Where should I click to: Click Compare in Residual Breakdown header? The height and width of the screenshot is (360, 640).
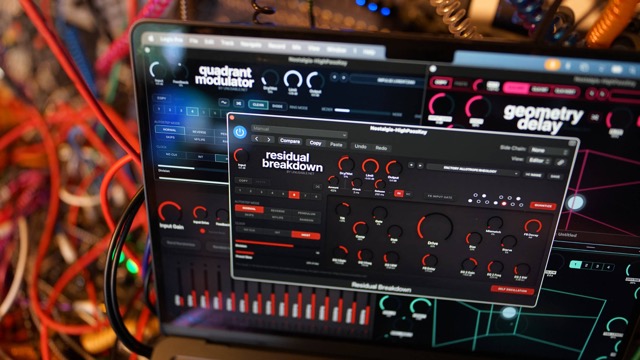(290, 141)
